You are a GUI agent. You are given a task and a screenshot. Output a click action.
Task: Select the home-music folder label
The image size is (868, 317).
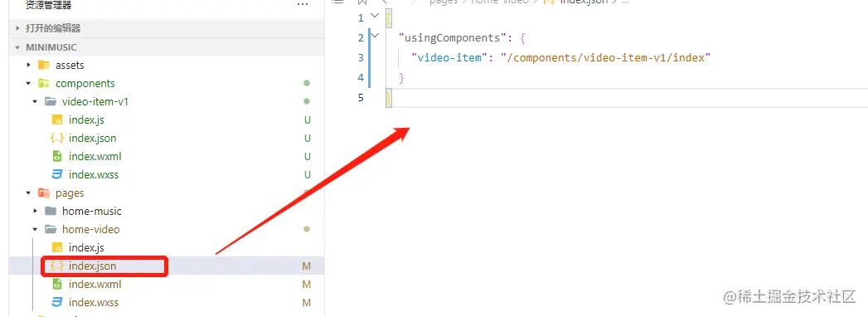click(91, 211)
